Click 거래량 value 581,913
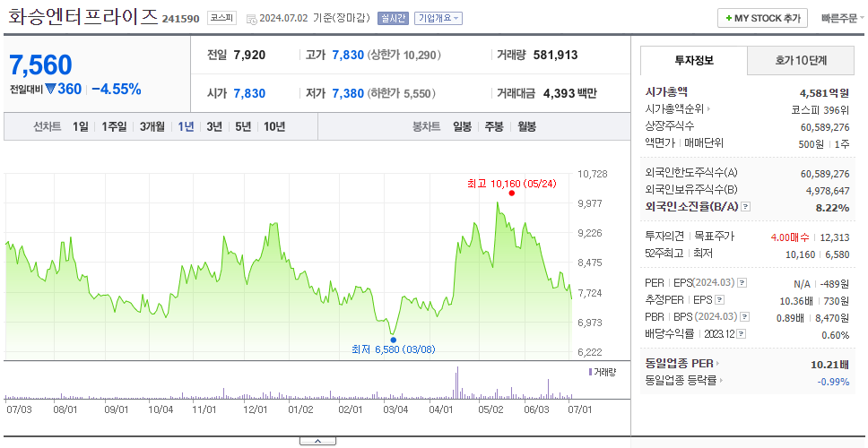This screenshot has height=448, width=868. click(x=555, y=55)
